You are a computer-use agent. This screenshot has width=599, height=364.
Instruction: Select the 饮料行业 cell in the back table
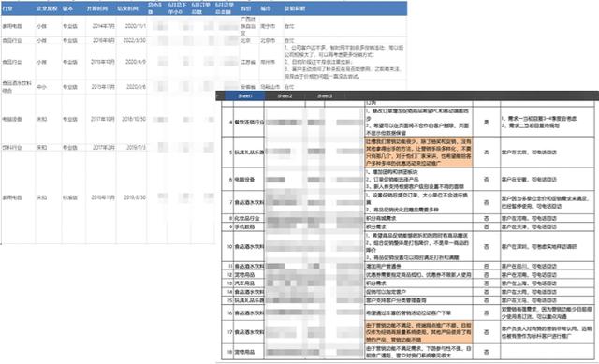[12, 147]
